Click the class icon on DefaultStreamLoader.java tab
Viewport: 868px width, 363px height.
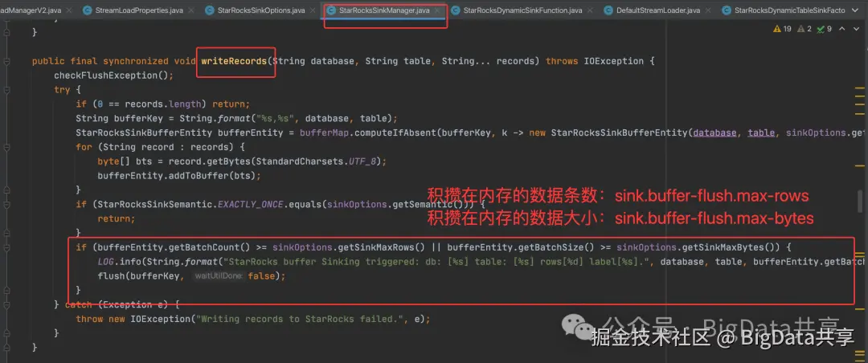[608, 10]
